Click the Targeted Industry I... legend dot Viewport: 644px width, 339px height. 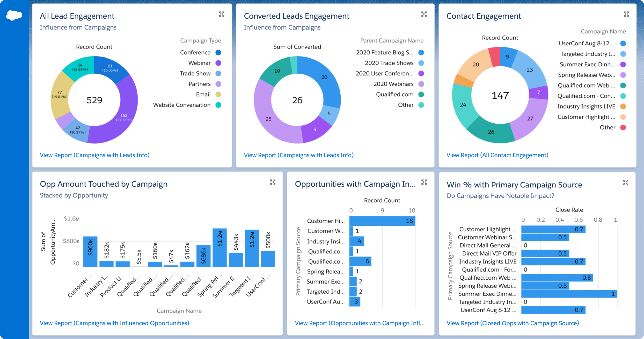(x=623, y=54)
